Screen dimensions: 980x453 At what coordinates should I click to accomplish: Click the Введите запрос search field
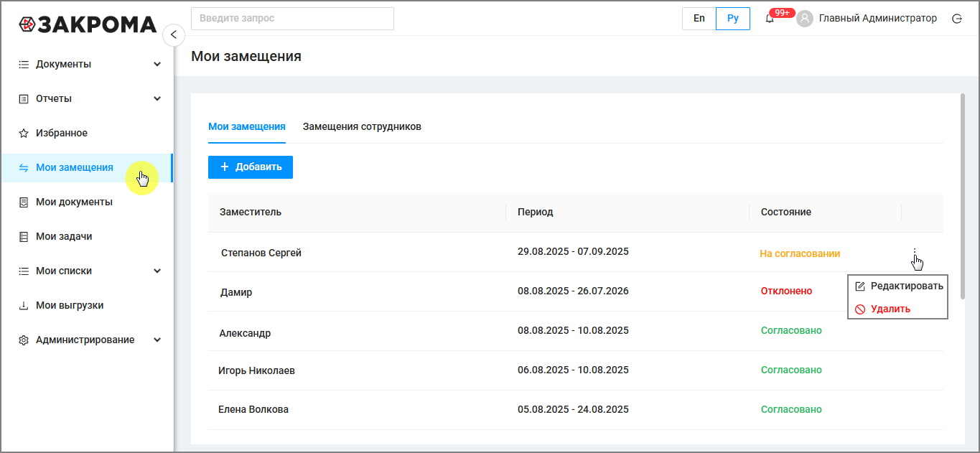(x=292, y=19)
